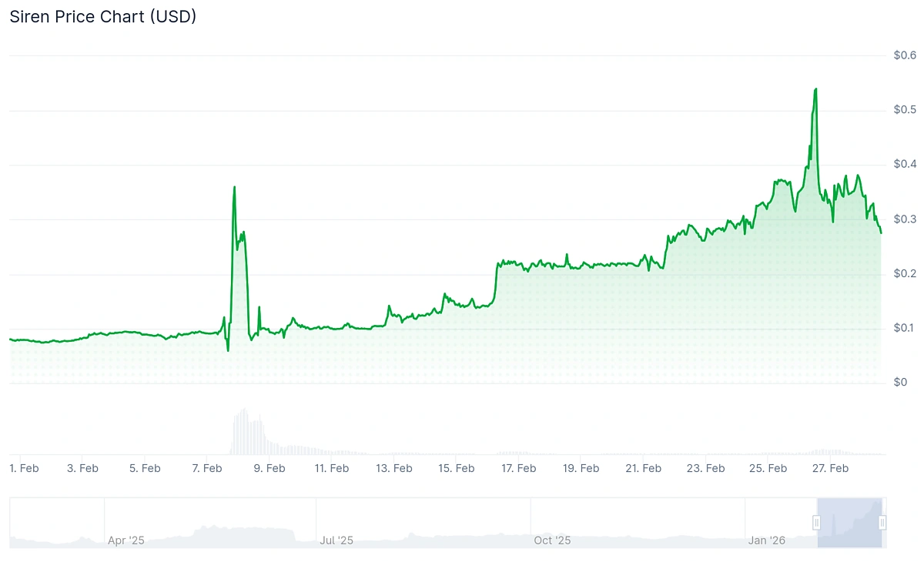Click the 27. Feb date axis label
Screen dimensions: 924x562
pos(830,468)
